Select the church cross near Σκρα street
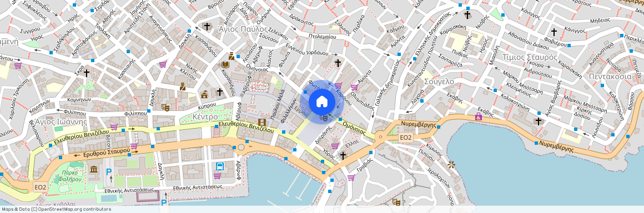The image size is (644, 213). 86,73
